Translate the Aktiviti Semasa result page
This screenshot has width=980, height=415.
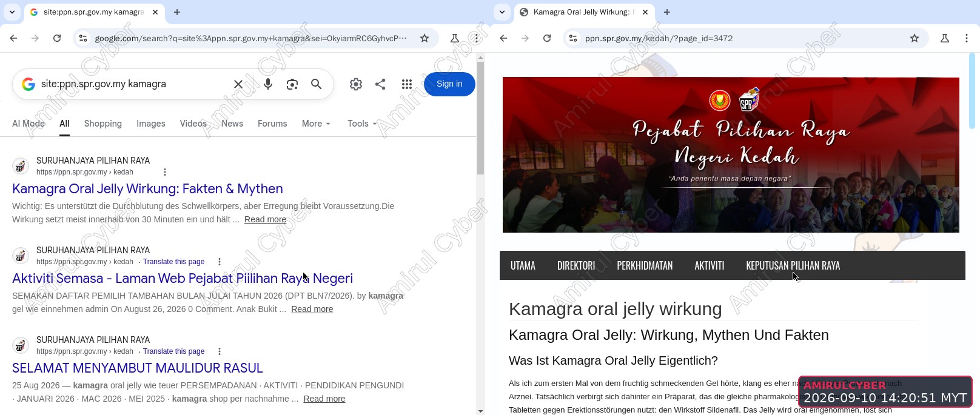173,262
